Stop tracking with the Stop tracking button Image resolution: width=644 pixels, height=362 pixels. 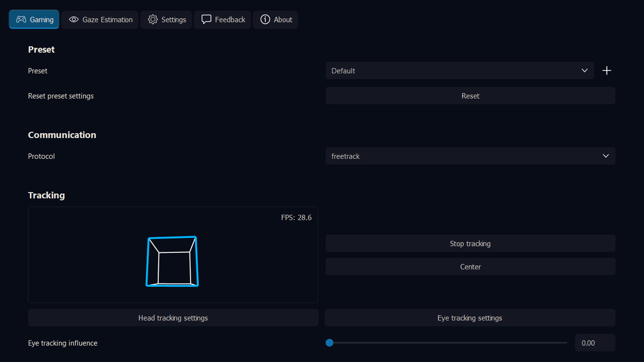470,244
